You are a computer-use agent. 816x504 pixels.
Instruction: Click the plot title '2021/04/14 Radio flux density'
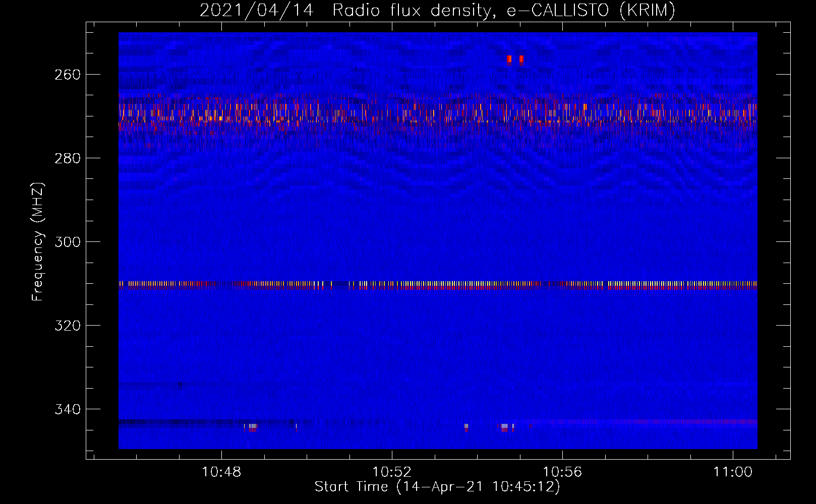345,10
